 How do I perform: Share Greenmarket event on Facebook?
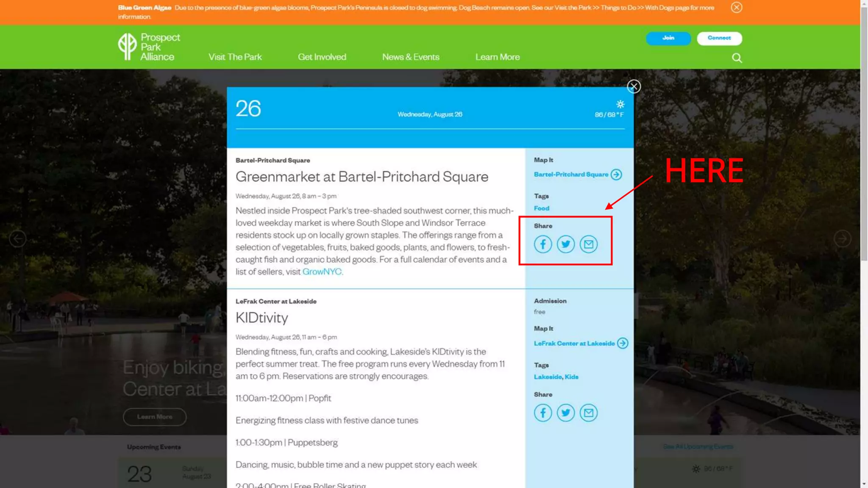[542, 244]
